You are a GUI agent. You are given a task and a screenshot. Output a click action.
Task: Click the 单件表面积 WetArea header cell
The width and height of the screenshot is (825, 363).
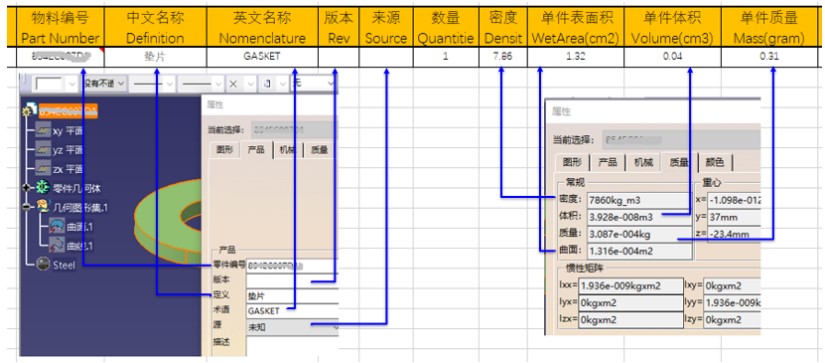point(576,27)
